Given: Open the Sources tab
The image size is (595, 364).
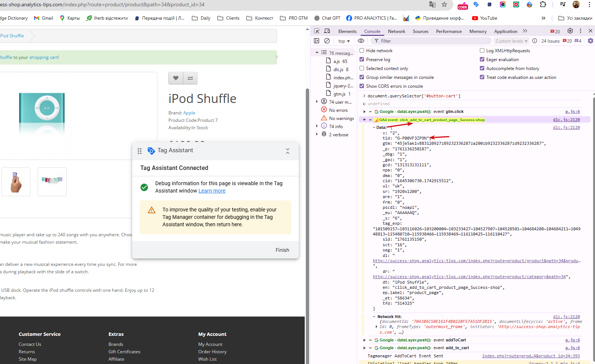Looking at the screenshot, I should coord(421,31).
